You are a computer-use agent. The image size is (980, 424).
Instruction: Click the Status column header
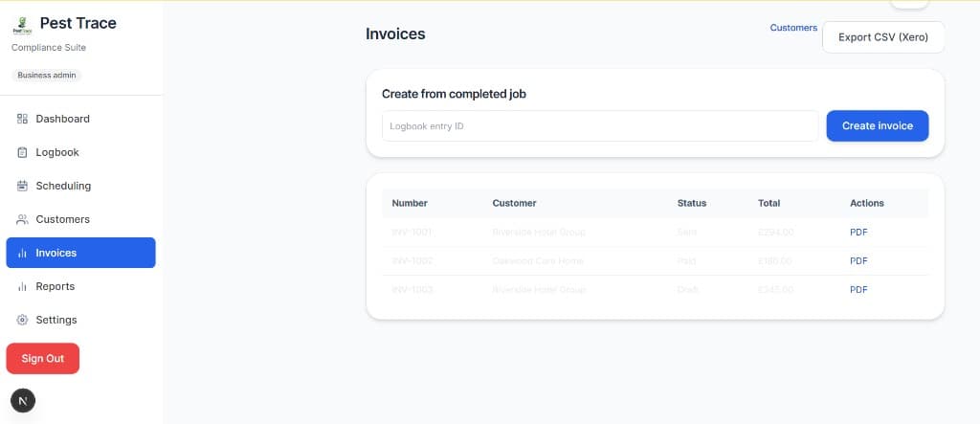tap(692, 203)
